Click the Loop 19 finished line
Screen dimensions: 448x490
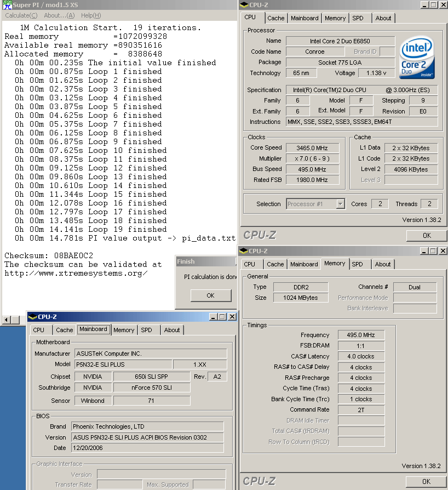pyautogui.click(x=90, y=229)
